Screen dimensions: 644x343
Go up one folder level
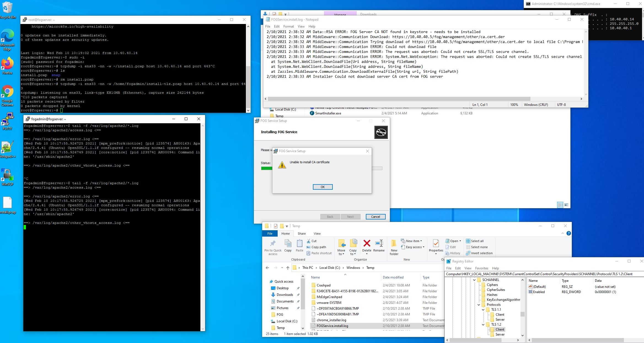click(x=288, y=268)
